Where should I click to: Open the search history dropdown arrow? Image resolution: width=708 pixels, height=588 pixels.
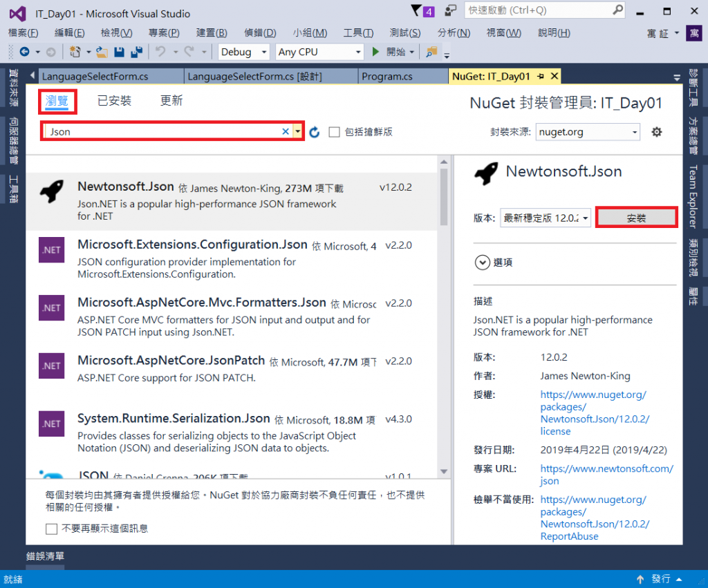click(x=297, y=131)
